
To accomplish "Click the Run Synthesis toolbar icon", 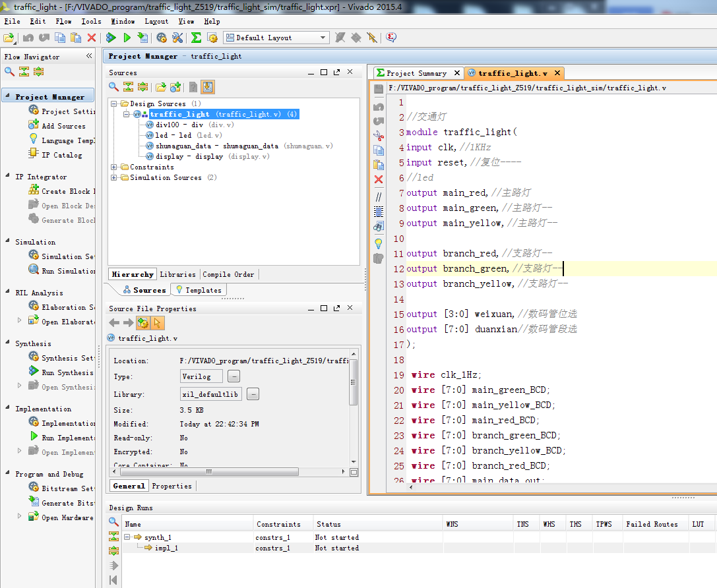I will point(111,38).
